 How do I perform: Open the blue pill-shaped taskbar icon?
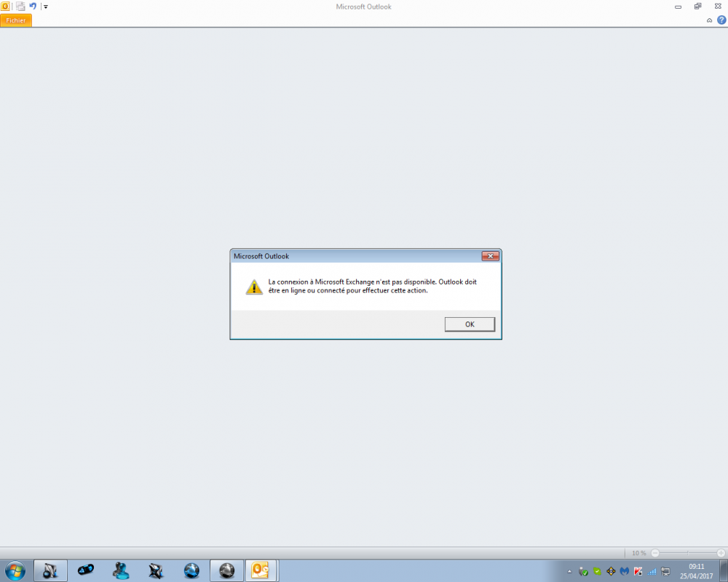(x=85, y=570)
